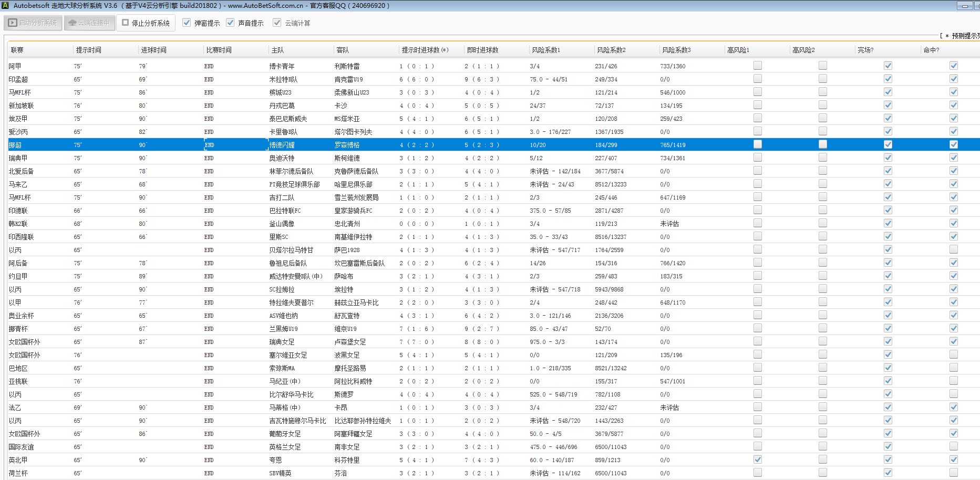The width and height of the screenshot is (980, 480).
Task: Click the 高风险2 column header
Action: [803, 50]
